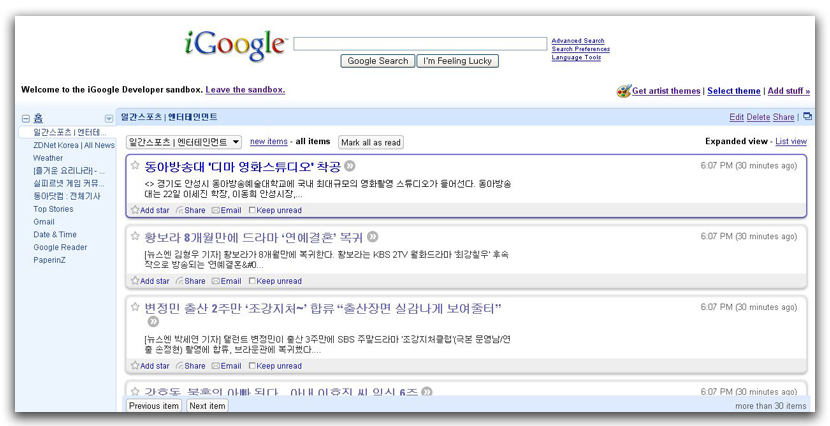
Task: Select 일간스포츠 | 엔터테... sidebar item
Action: 69,132
